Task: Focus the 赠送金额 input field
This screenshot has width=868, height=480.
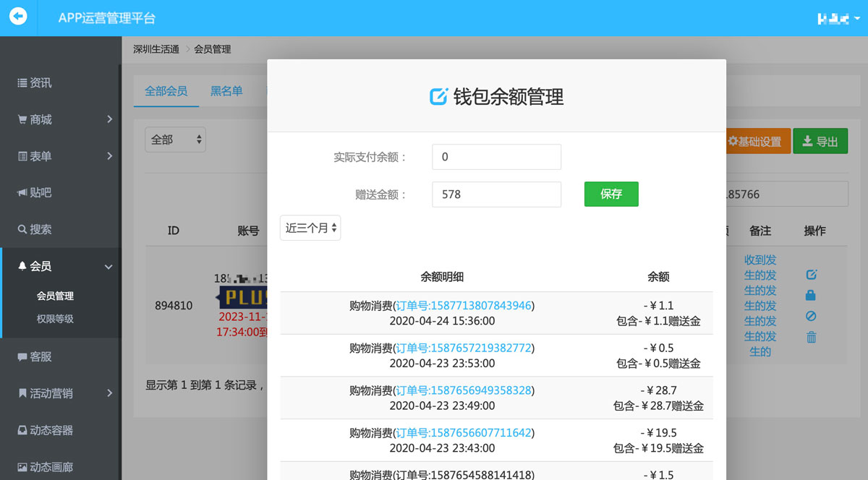Action: pos(497,194)
